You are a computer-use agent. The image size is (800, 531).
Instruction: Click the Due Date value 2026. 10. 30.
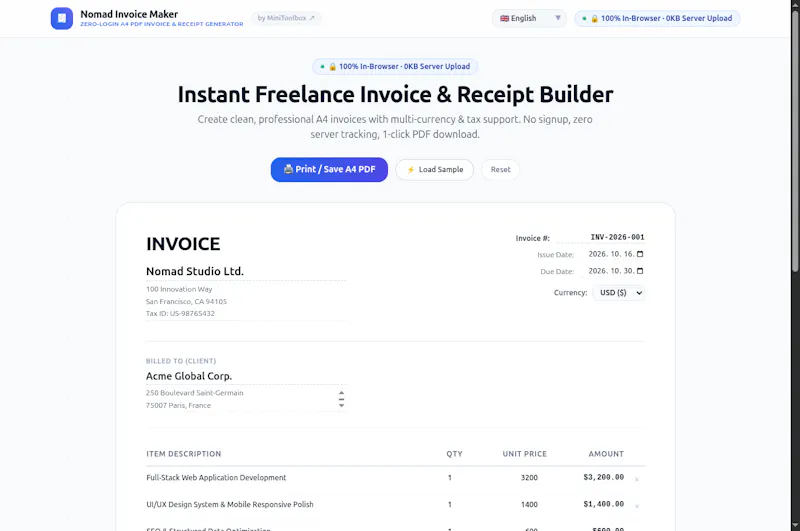pyautogui.click(x=611, y=271)
